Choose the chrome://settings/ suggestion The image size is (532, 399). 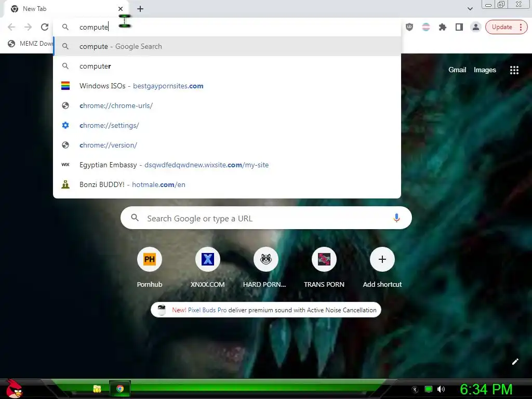click(227, 125)
